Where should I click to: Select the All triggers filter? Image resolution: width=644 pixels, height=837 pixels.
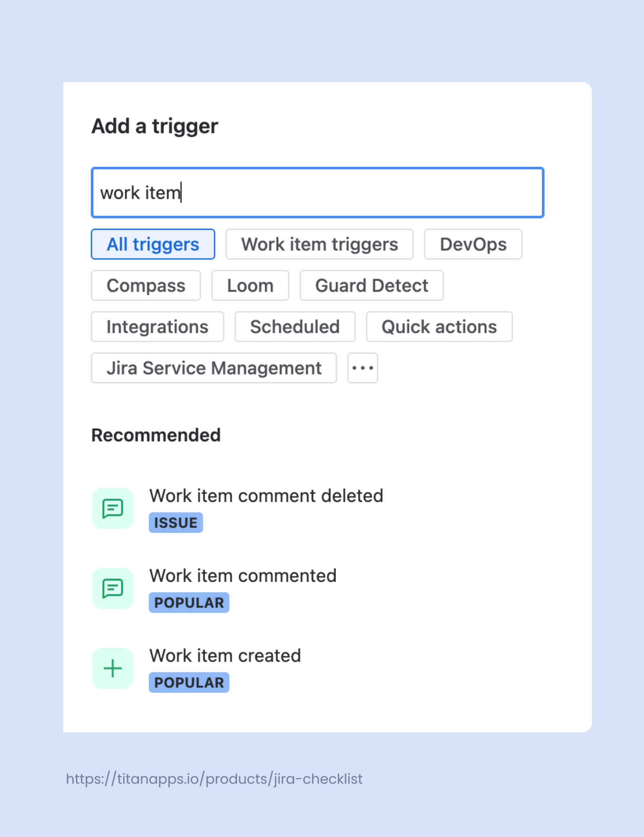152,244
